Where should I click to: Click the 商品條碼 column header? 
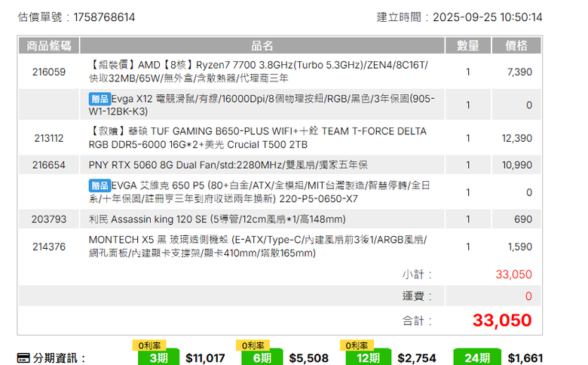[49, 46]
